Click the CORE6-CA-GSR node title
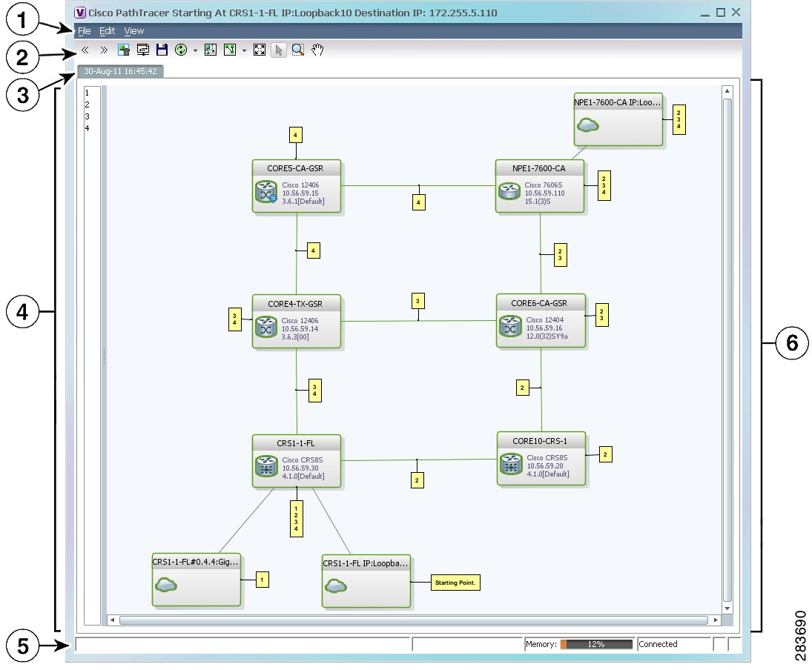Viewport: 812px width, 670px height. click(539, 303)
